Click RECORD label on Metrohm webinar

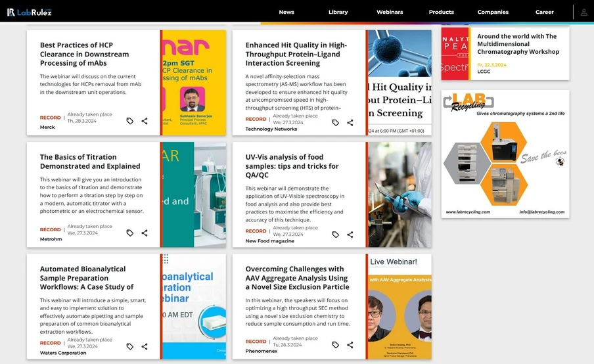tap(51, 229)
